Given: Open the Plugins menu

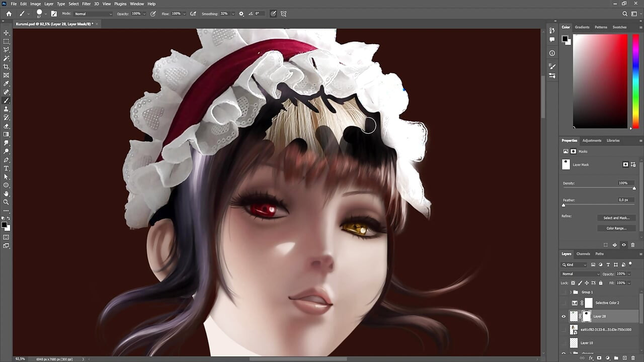Looking at the screenshot, I should click(120, 4).
